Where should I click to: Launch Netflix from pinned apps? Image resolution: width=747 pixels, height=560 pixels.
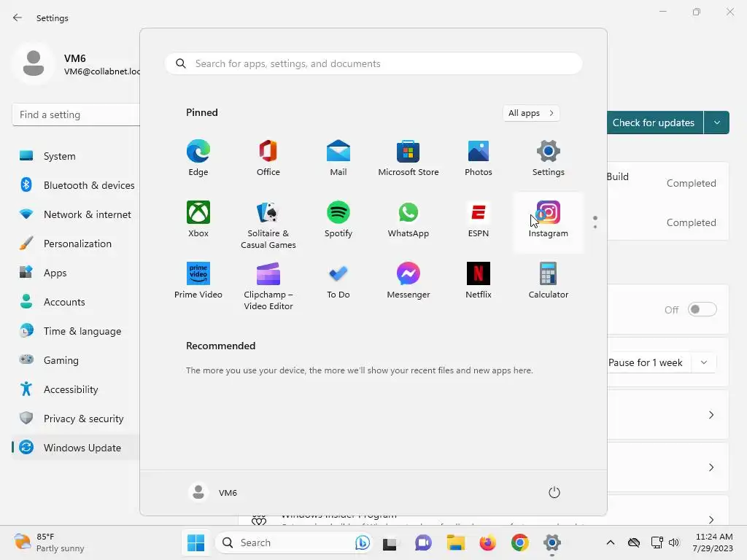pyautogui.click(x=479, y=281)
